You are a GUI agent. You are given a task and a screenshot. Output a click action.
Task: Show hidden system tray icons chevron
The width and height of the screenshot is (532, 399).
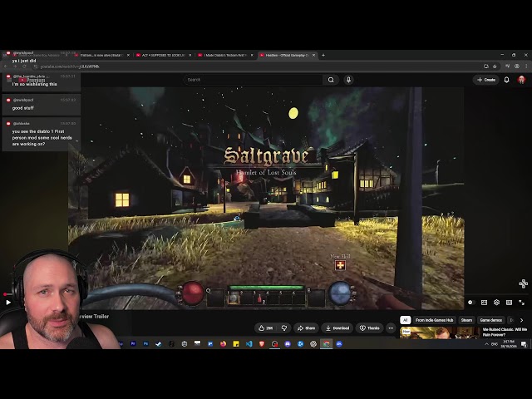486,344
